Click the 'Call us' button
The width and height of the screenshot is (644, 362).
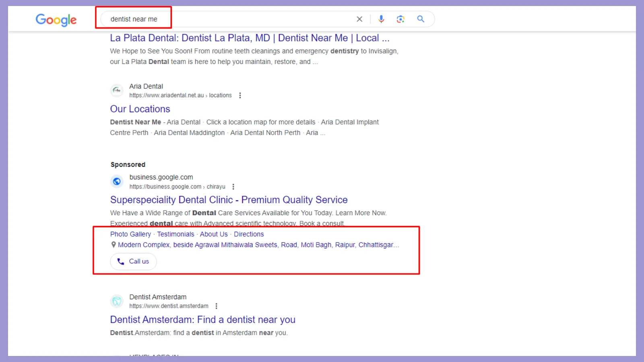[x=133, y=261]
